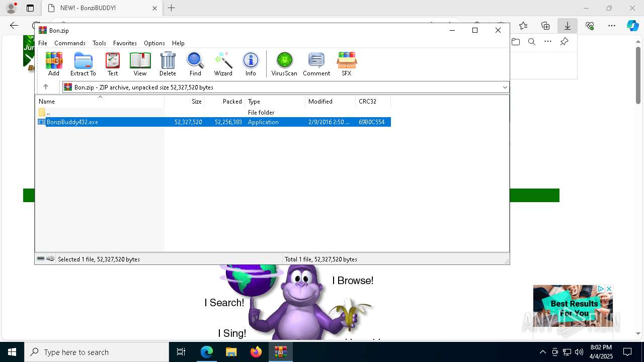The width and height of the screenshot is (644, 362).
Task: Pin the downloads panel
Action: [564, 42]
